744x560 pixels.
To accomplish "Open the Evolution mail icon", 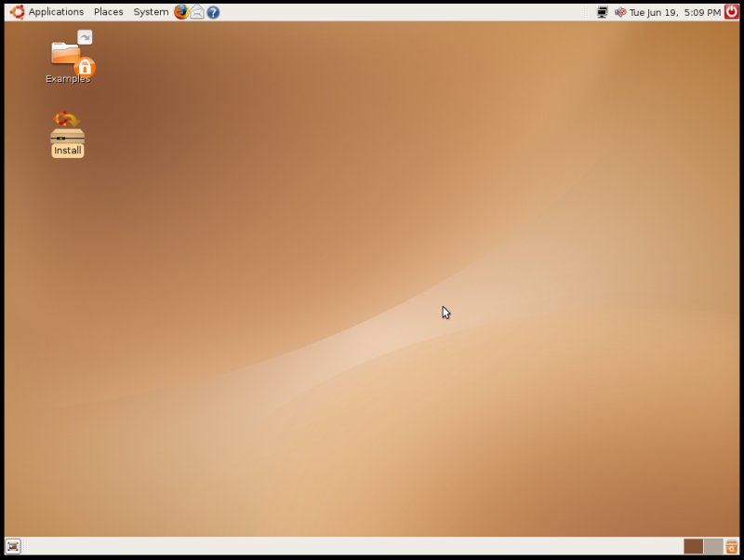I will 196,12.
